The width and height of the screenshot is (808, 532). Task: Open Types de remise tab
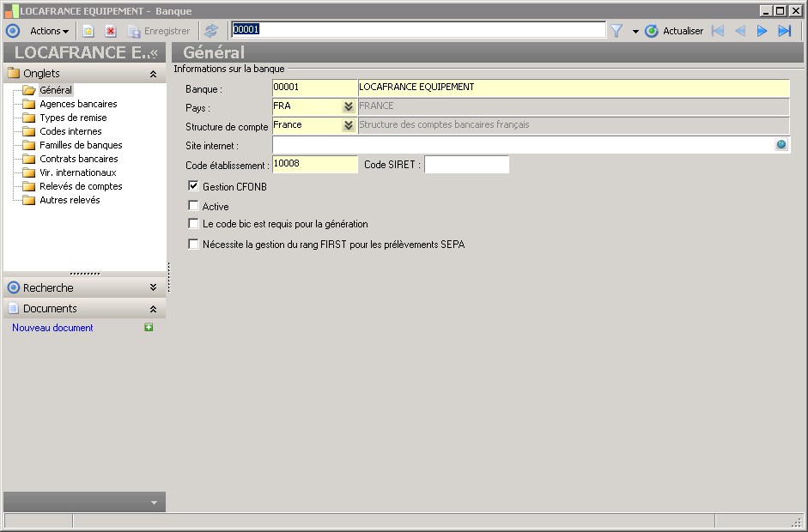[x=73, y=118]
